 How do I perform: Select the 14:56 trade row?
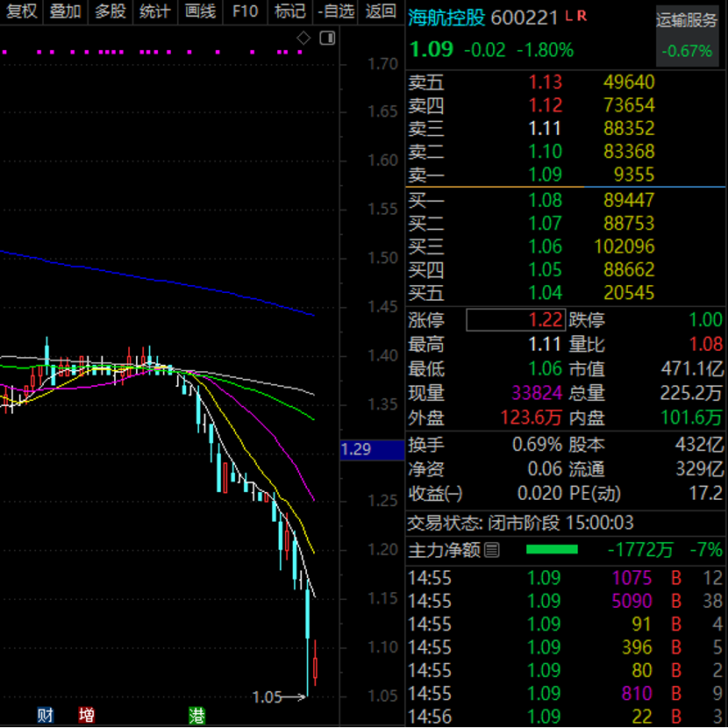click(x=565, y=717)
